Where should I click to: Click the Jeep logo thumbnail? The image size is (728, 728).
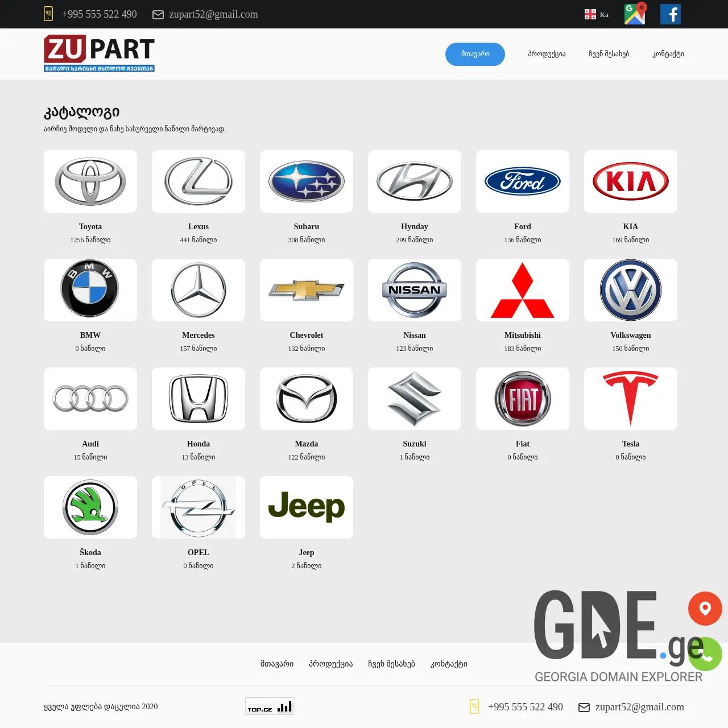tap(306, 507)
